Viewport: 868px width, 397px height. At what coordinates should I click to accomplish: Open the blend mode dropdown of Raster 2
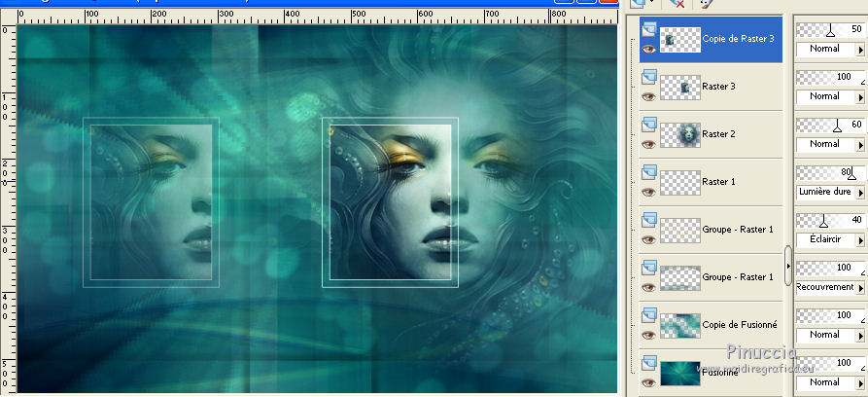(x=860, y=145)
